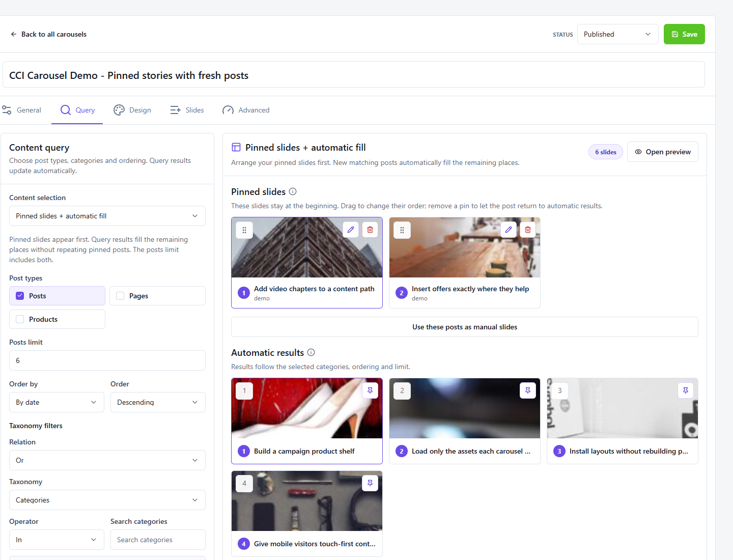Select the 'Give mobile visitors' thumbnail
733x560 pixels.
pyautogui.click(x=307, y=501)
